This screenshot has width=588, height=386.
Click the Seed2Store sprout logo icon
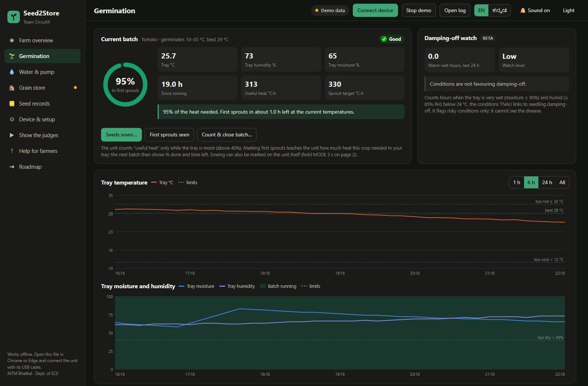click(x=14, y=17)
